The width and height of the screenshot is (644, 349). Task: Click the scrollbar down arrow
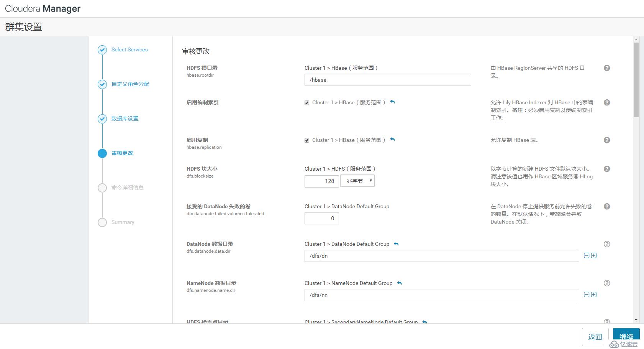pyautogui.click(x=636, y=320)
